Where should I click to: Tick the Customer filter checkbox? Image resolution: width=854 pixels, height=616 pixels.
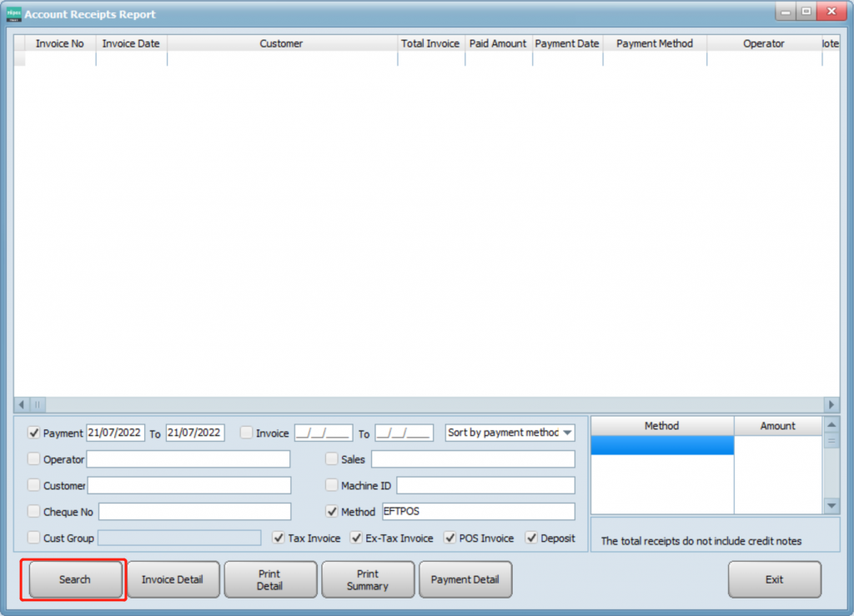34,485
